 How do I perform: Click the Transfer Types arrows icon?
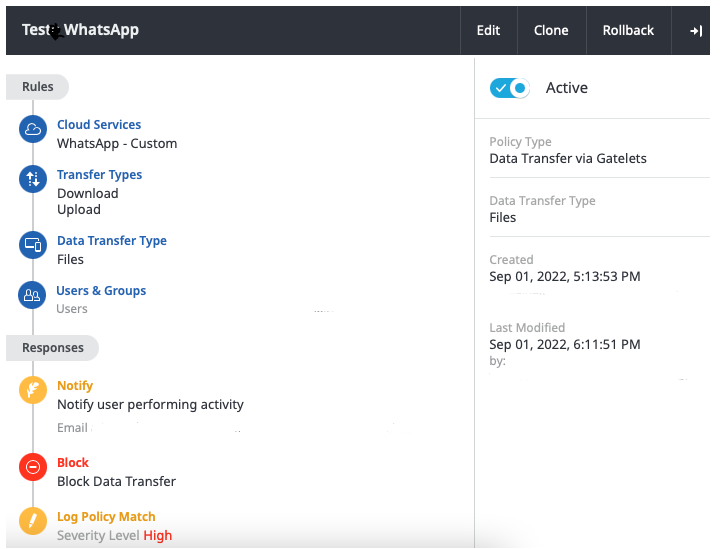pyautogui.click(x=32, y=179)
